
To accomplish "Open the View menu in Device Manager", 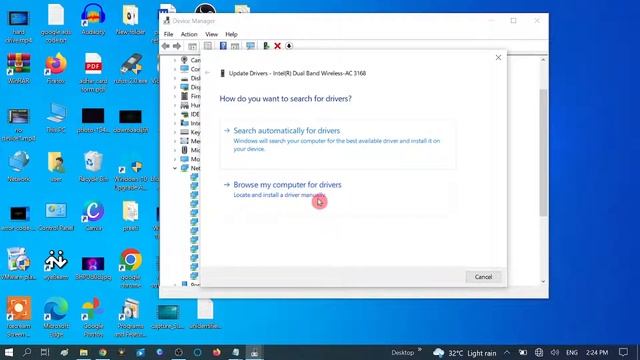I will [x=211, y=34].
